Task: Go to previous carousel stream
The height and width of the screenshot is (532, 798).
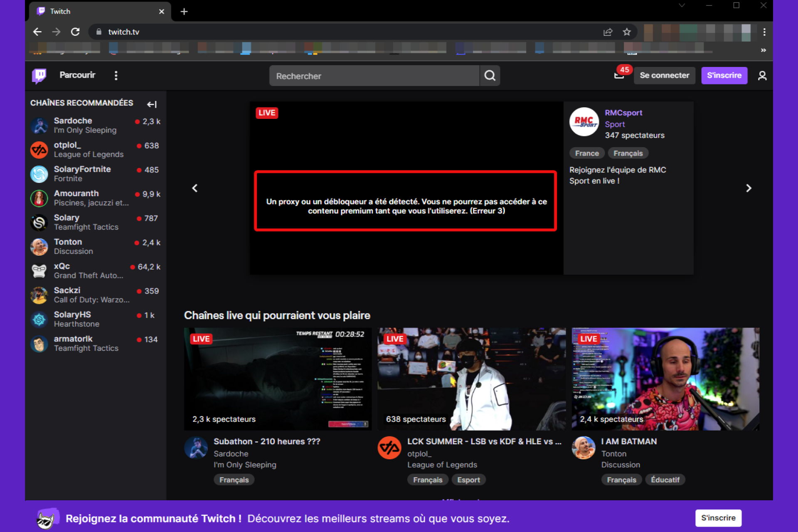Action: 195,188
